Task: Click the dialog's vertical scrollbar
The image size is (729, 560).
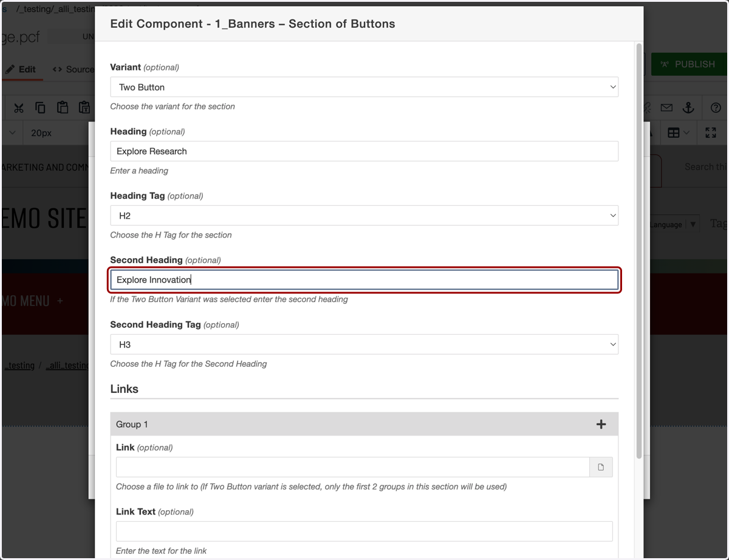Action: (x=638, y=250)
